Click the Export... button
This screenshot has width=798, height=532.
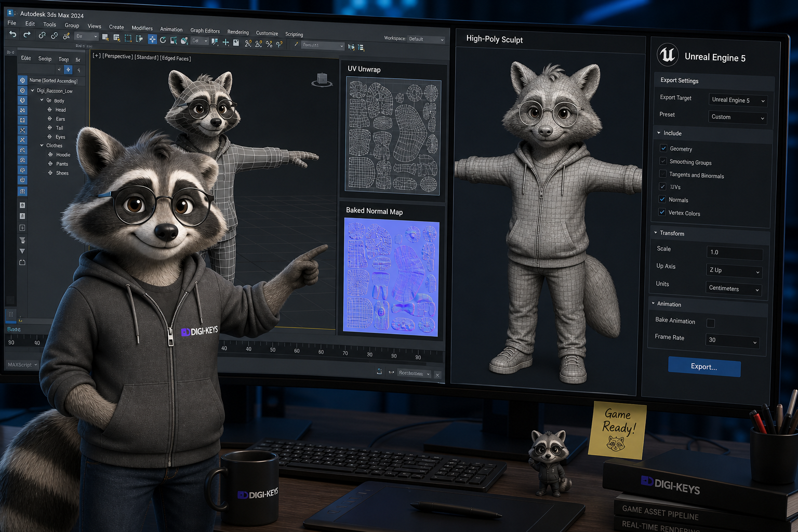(704, 366)
